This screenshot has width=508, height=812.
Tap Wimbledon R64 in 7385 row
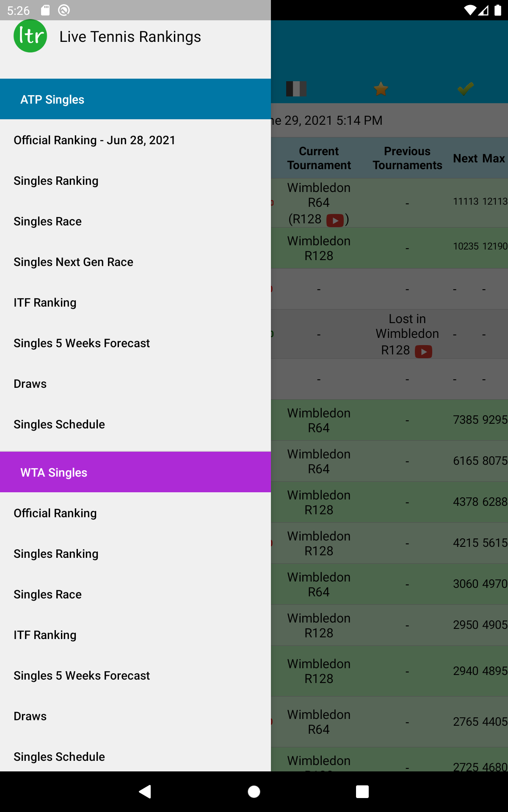(x=319, y=420)
